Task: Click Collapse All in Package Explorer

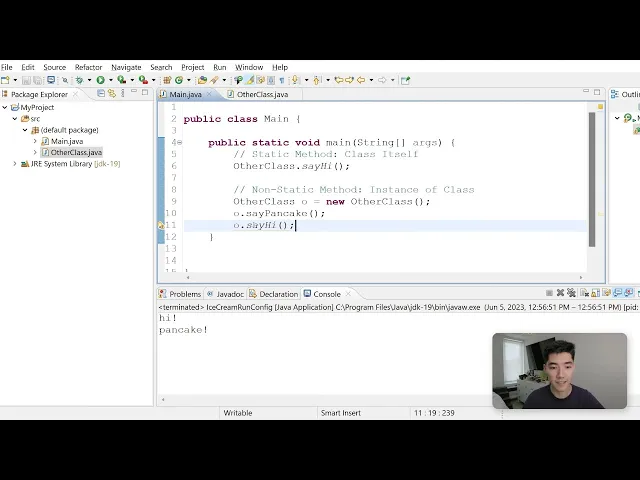Action: (x=101, y=93)
